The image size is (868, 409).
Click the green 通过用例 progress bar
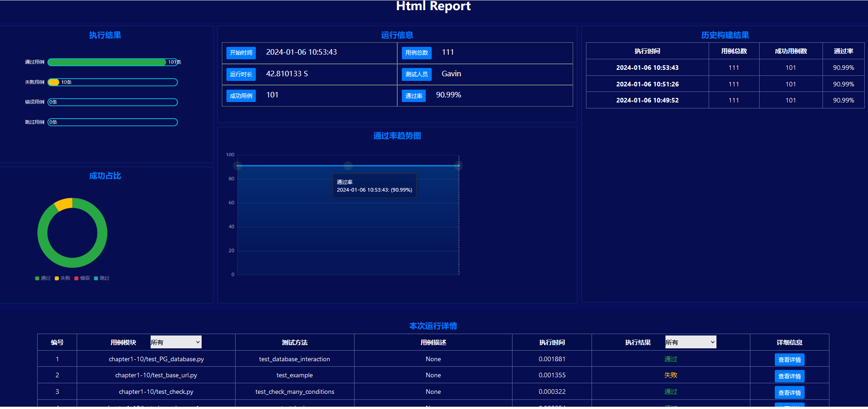pyautogui.click(x=107, y=62)
